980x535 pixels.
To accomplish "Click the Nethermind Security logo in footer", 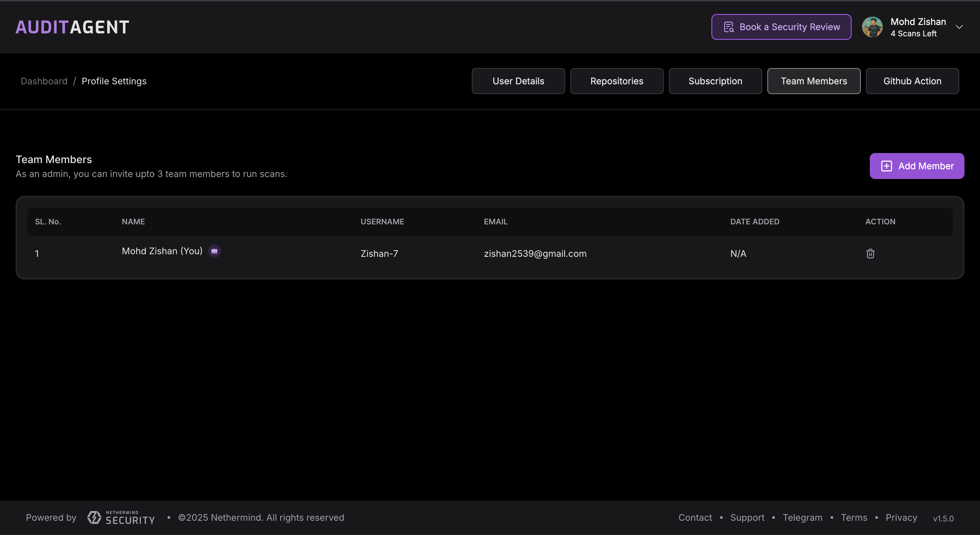I will coord(121,517).
